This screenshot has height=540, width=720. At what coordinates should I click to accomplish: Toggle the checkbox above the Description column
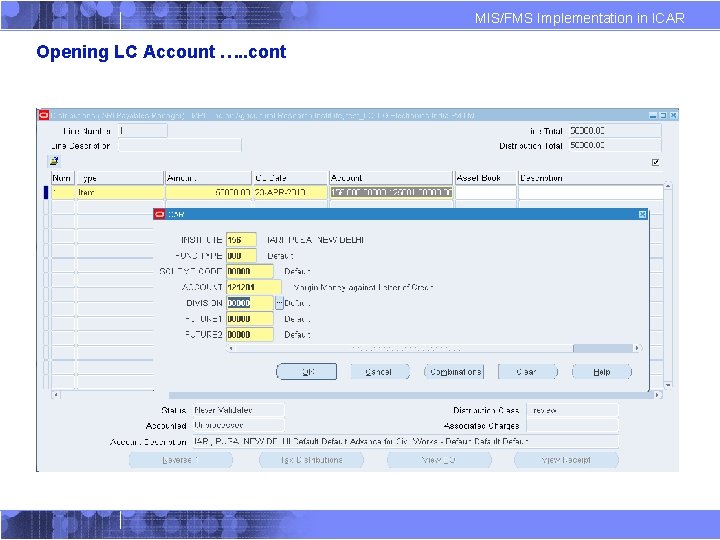(x=655, y=162)
